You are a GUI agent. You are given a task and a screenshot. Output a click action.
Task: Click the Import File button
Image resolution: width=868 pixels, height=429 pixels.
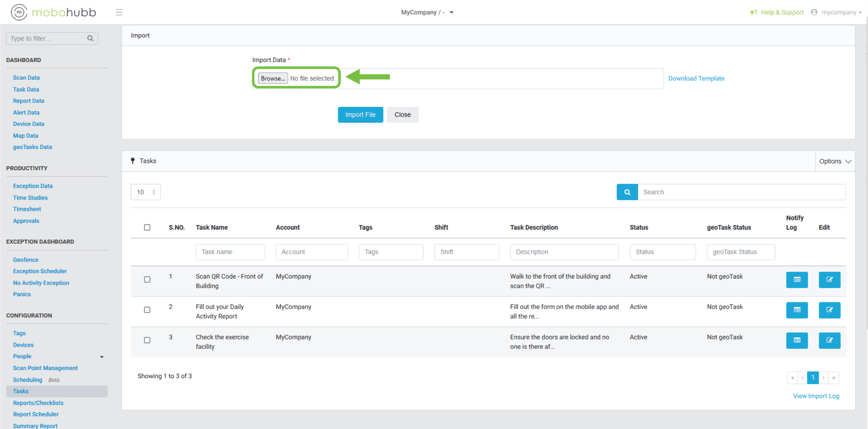pyautogui.click(x=360, y=115)
